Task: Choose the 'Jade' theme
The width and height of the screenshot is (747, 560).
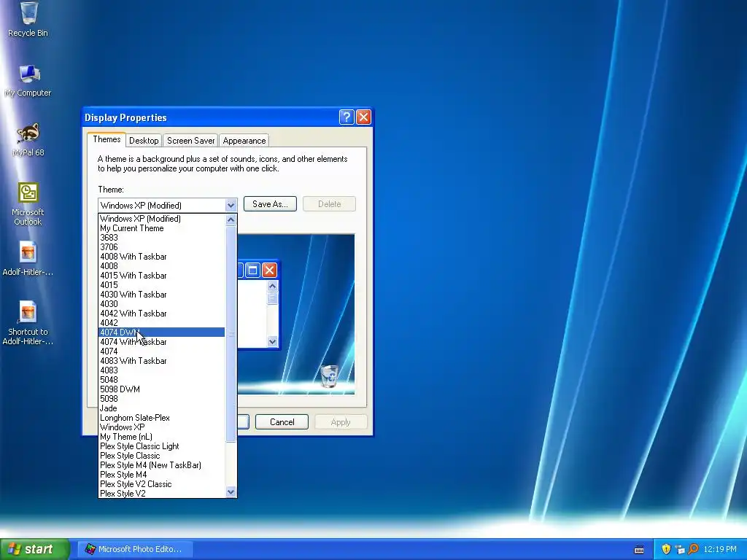Action: 161,408
